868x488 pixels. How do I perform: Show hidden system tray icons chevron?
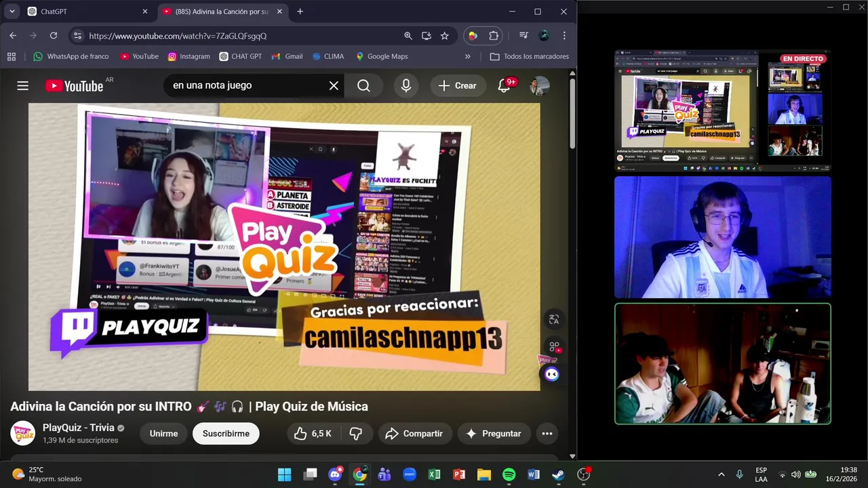(721, 474)
